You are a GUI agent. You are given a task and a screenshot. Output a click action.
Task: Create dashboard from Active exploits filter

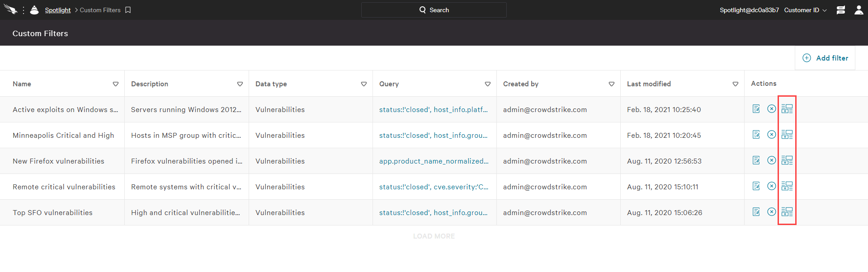coord(787,109)
